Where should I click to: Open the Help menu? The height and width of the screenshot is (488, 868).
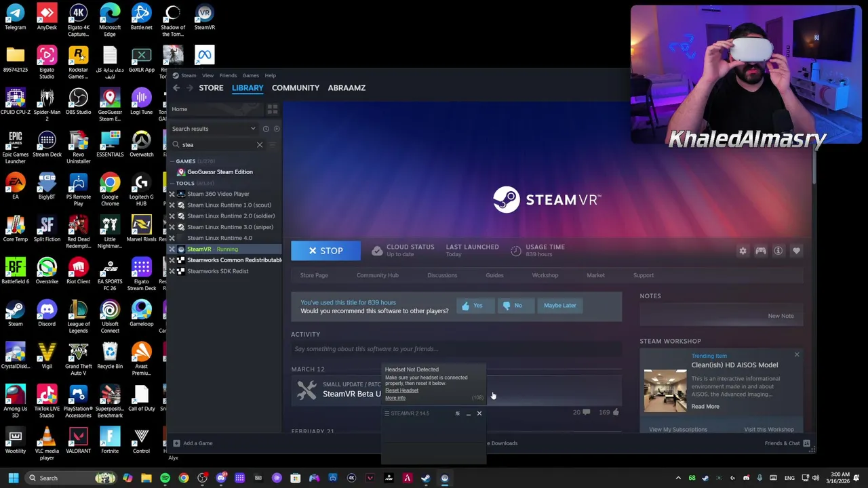pos(270,75)
